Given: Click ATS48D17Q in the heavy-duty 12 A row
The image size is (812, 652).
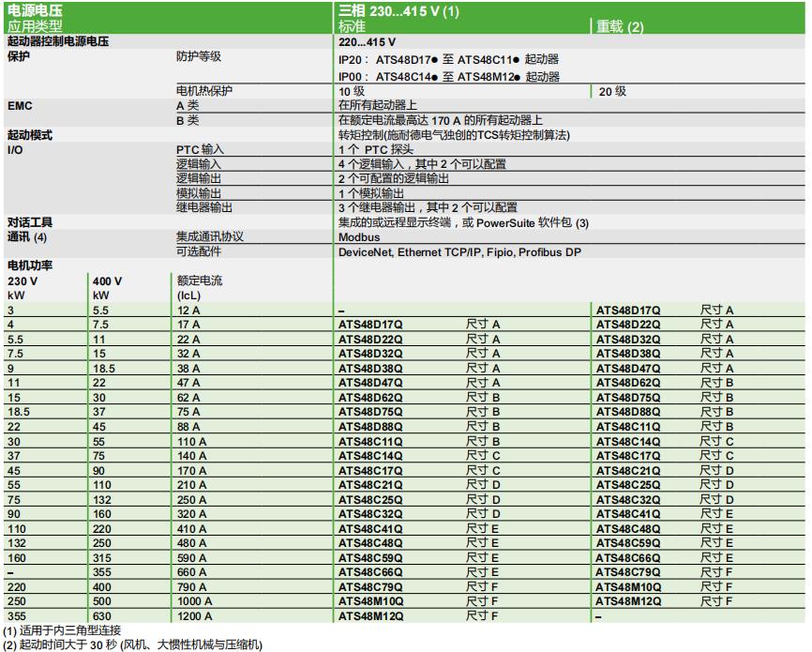Looking at the screenshot, I should click(x=628, y=311).
